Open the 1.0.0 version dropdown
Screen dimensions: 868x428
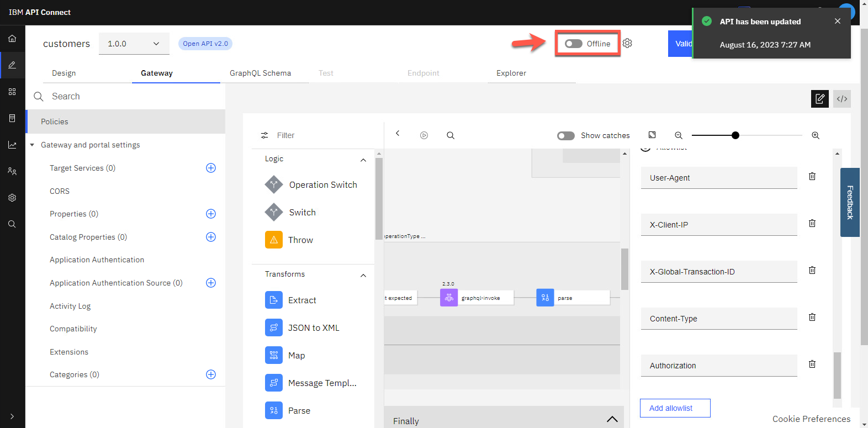[134, 44]
